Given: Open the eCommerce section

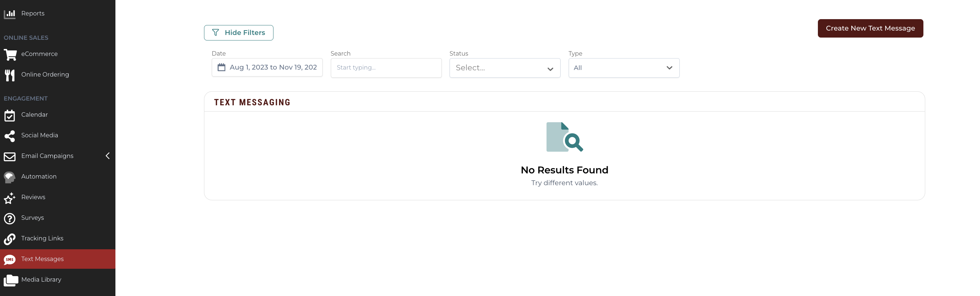Looking at the screenshot, I should point(57,54).
